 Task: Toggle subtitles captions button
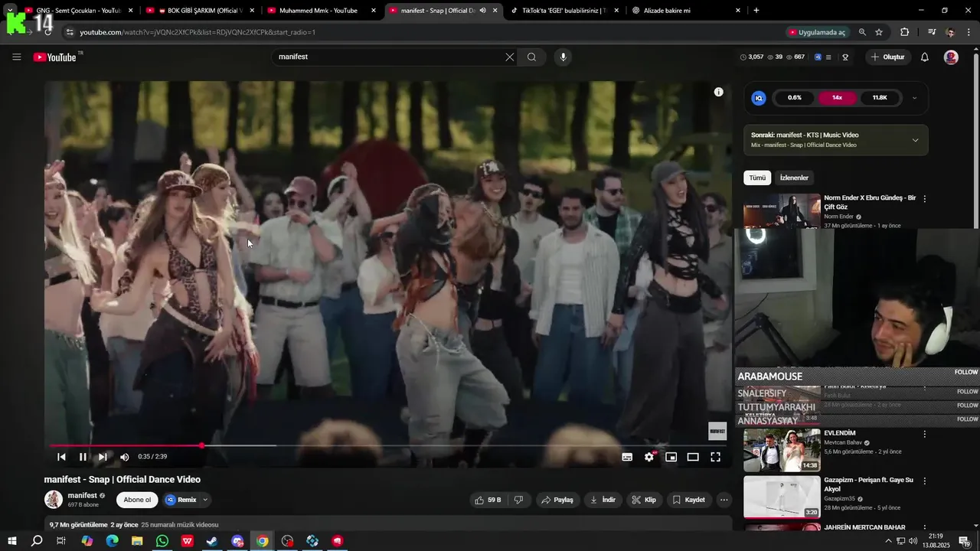click(x=627, y=457)
